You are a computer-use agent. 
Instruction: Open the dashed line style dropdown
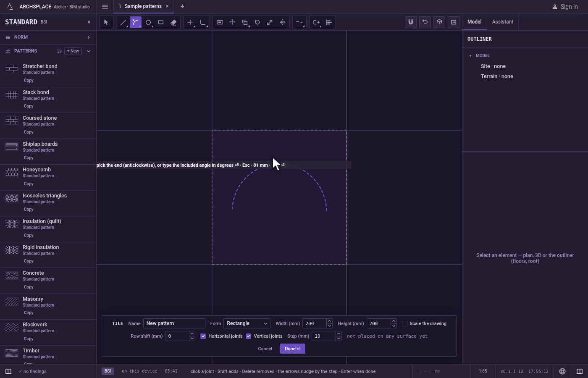(x=299, y=22)
